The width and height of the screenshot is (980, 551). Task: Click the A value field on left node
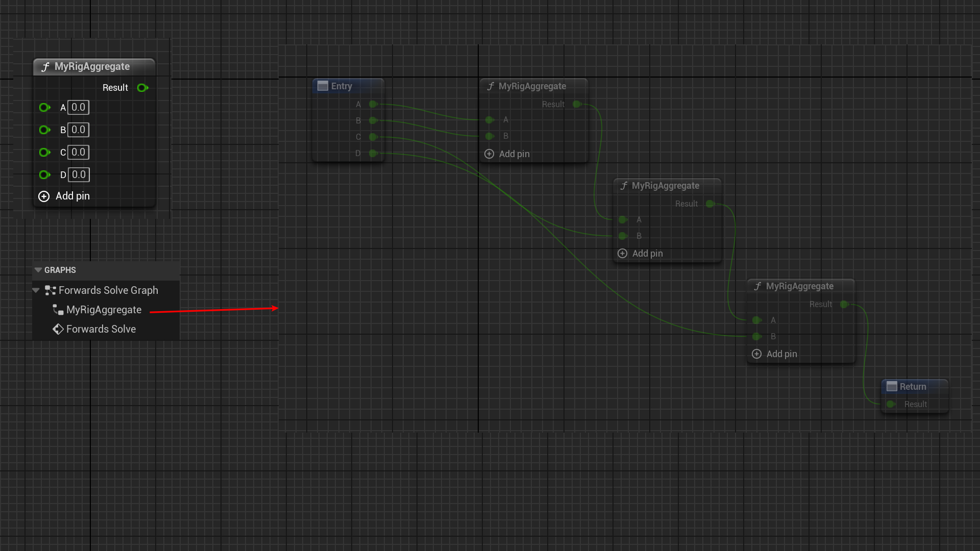coord(79,108)
